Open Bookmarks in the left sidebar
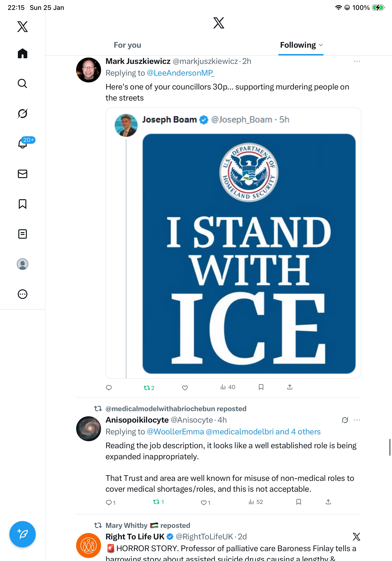392x561 pixels. pyautogui.click(x=23, y=204)
